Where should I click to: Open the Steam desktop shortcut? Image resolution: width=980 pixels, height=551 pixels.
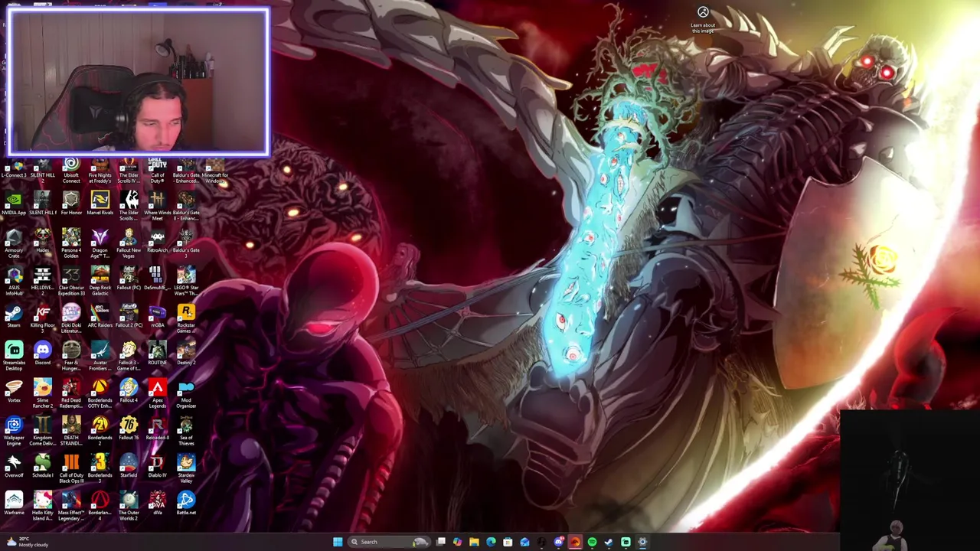14,315
